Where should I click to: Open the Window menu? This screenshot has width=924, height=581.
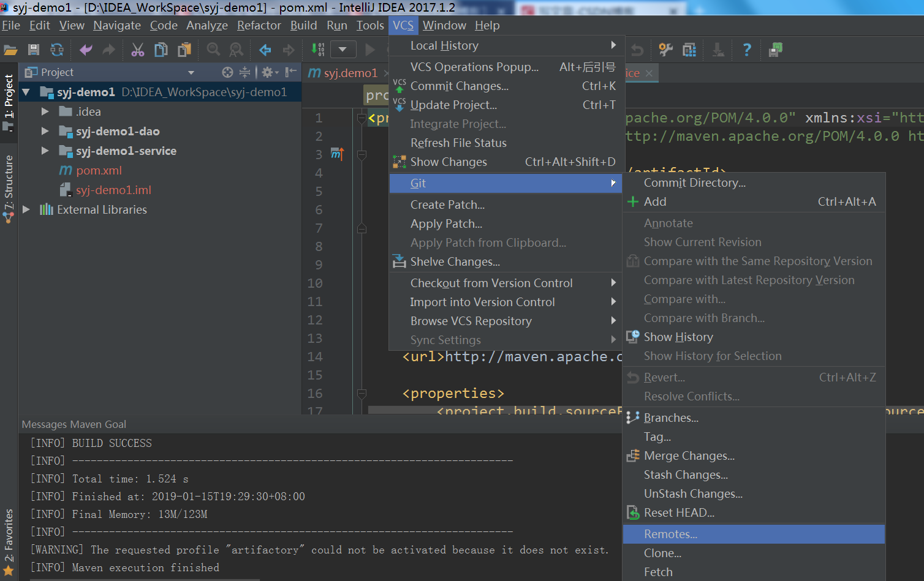[444, 25]
